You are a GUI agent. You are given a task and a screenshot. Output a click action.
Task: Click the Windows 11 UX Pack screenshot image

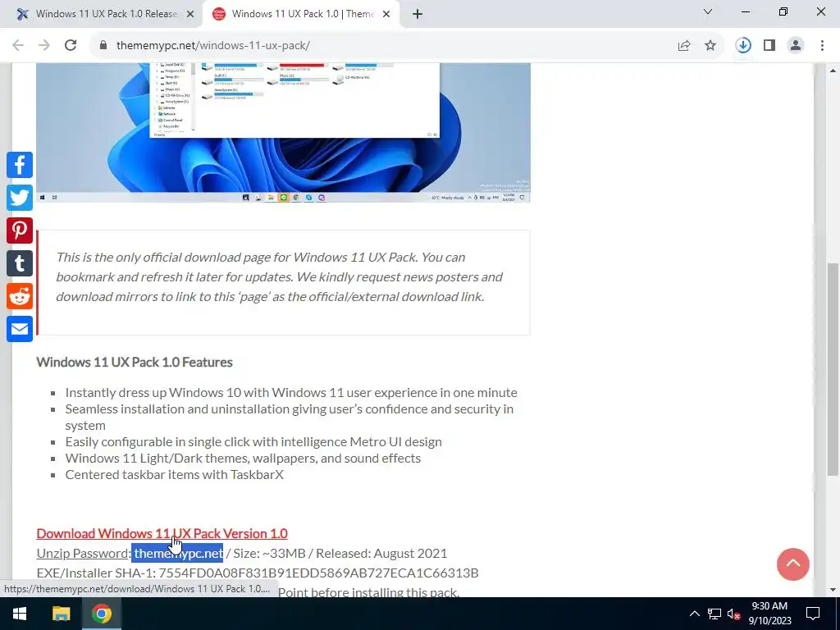[x=283, y=133]
